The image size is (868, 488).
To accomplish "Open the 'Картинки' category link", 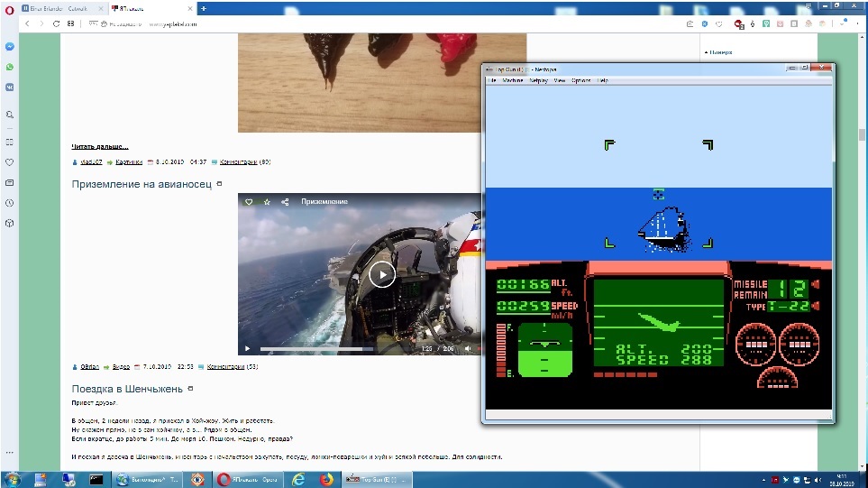I will tap(128, 162).
